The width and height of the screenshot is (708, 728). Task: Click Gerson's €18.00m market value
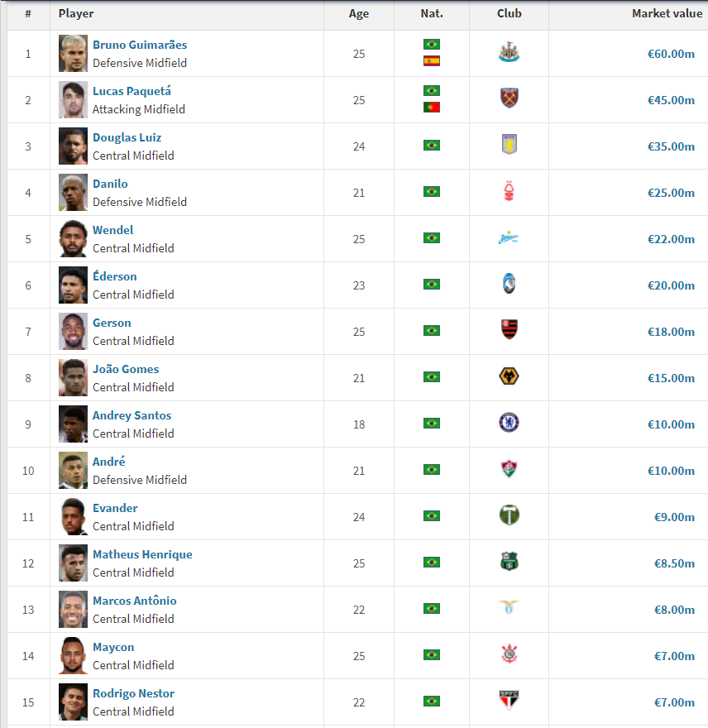pyautogui.click(x=671, y=332)
